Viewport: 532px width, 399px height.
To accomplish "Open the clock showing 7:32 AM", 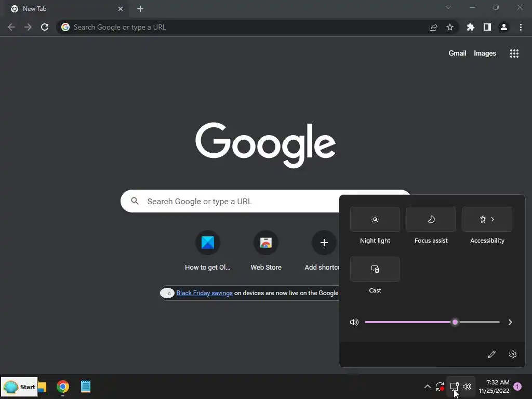I will (x=495, y=387).
